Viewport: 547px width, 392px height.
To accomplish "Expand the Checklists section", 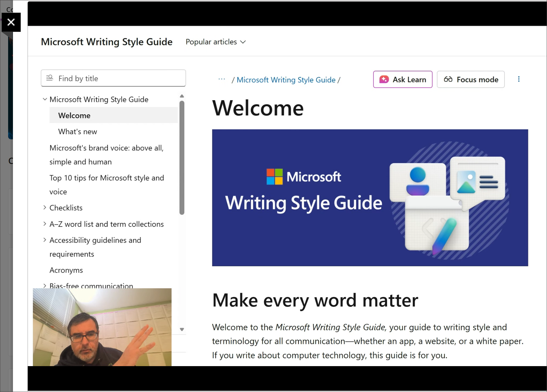I will [x=45, y=207].
